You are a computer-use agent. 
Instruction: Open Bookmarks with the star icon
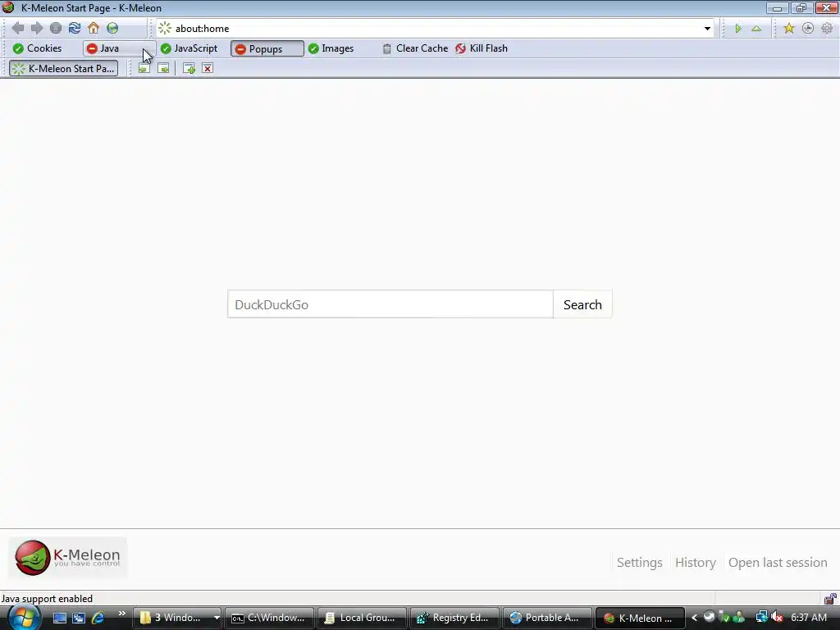[x=788, y=29]
